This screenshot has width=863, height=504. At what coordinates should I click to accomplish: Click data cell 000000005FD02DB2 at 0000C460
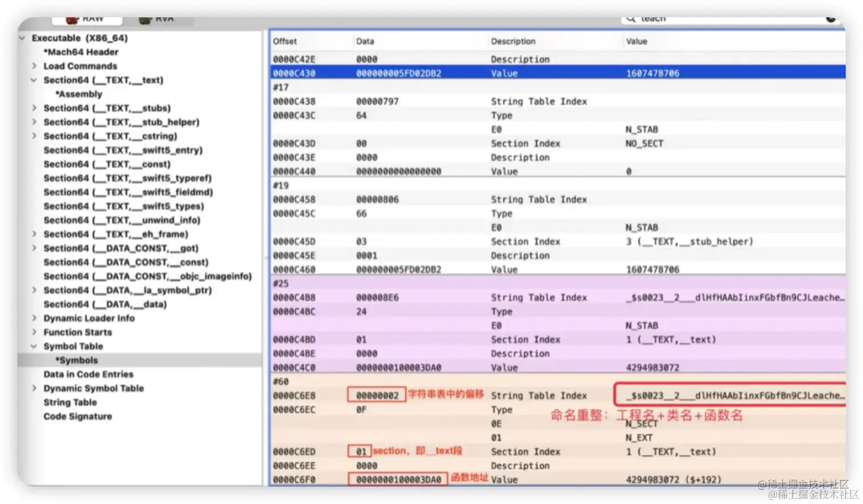tap(398, 269)
